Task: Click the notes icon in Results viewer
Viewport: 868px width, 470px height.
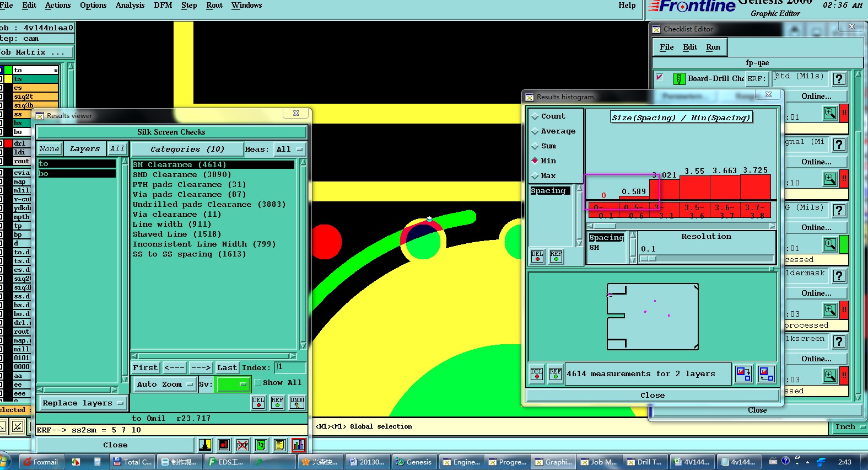Action: point(280,445)
